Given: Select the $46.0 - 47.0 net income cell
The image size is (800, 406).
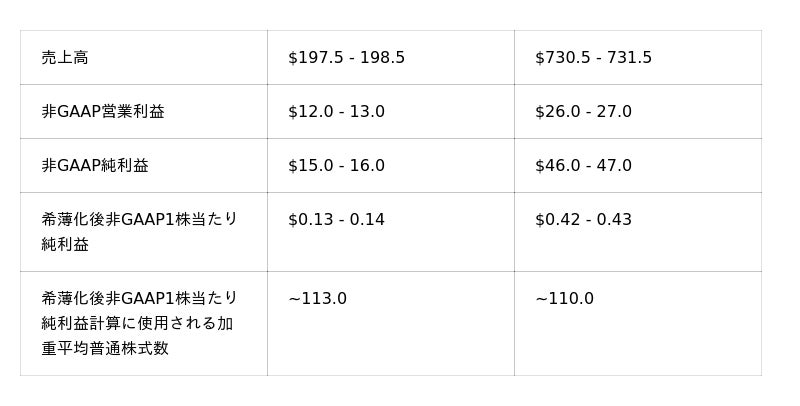Looking at the screenshot, I should 583,166.
